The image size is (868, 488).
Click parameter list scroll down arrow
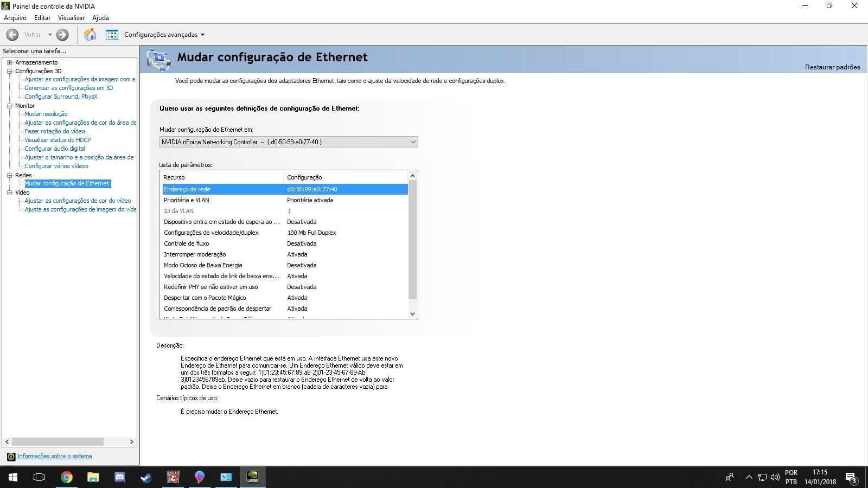pyautogui.click(x=412, y=313)
